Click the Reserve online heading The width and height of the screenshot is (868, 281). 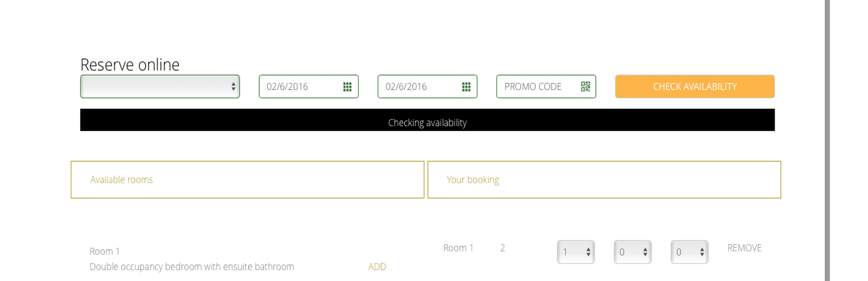coord(130,65)
